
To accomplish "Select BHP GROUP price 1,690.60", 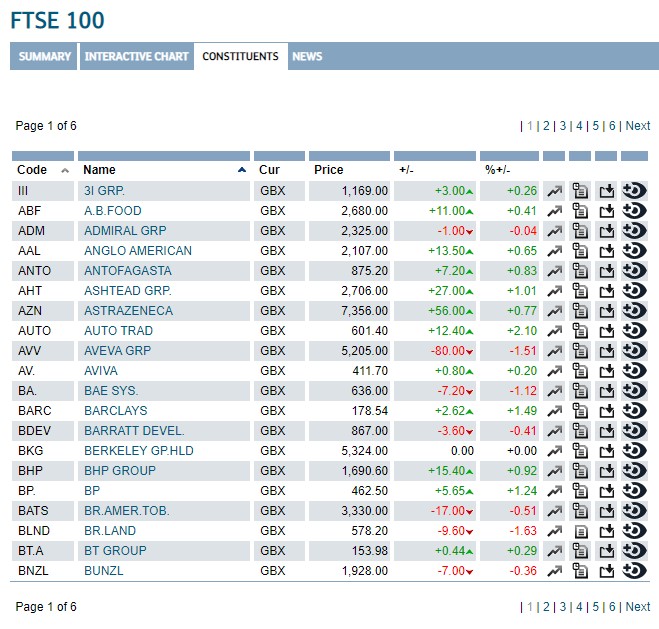I will tap(364, 471).
